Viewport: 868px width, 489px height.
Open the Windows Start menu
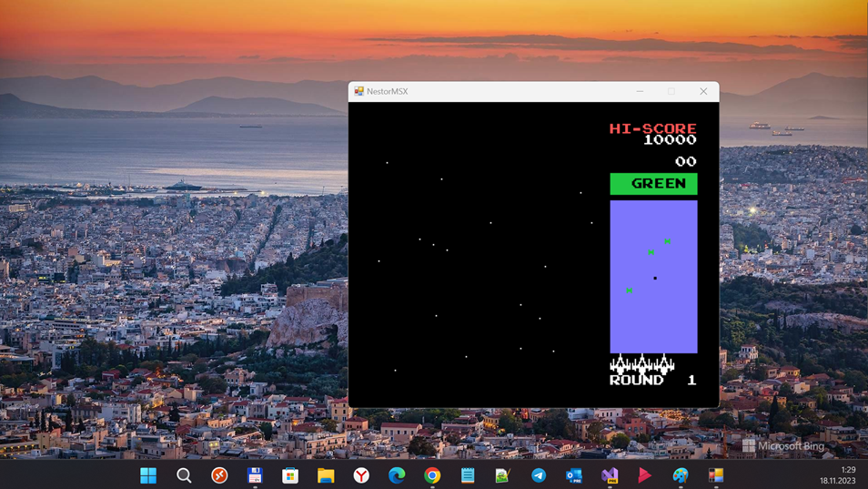coord(148,475)
